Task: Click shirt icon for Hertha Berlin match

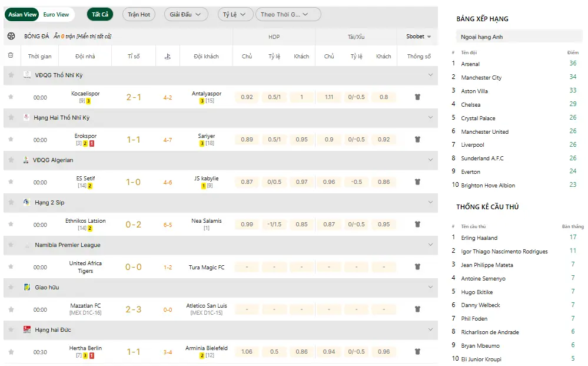Action: (x=418, y=352)
